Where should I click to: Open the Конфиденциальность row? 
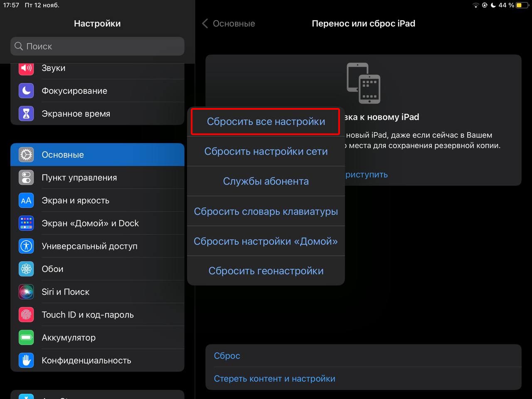[x=97, y=360]
